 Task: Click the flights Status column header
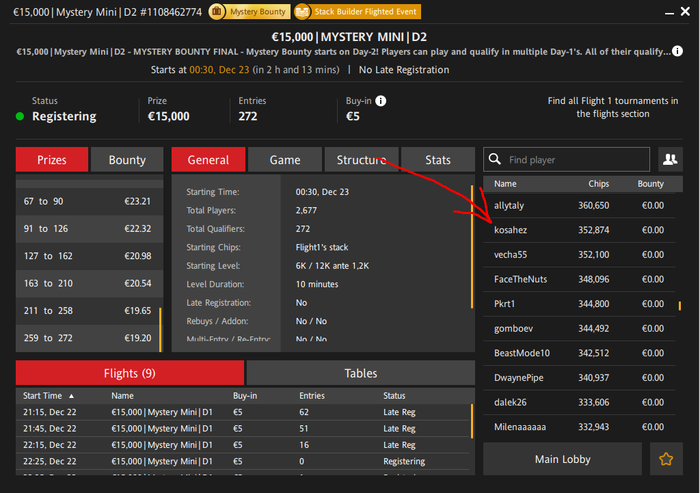(394, 396)
